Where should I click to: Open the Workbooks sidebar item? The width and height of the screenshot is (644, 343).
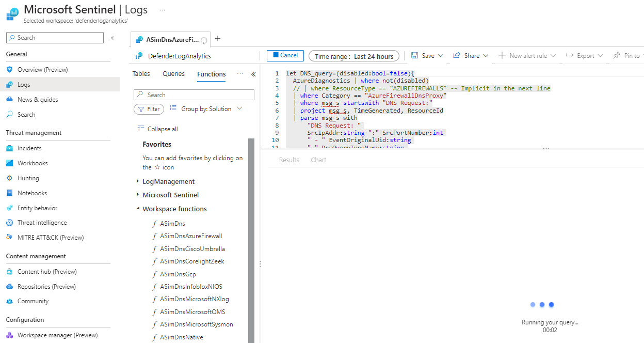point(32,163)
